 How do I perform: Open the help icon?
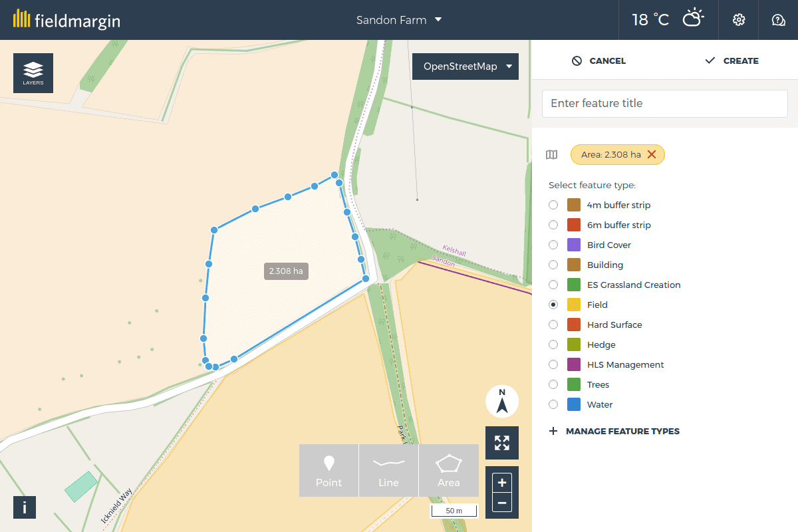(778, 19)
